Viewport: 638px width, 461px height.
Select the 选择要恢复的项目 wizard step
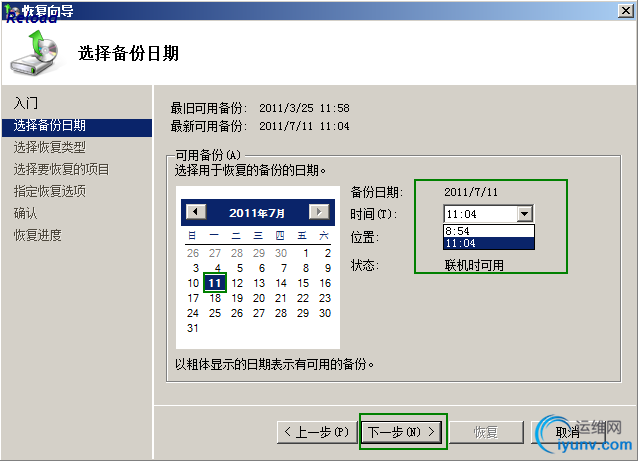61,169
